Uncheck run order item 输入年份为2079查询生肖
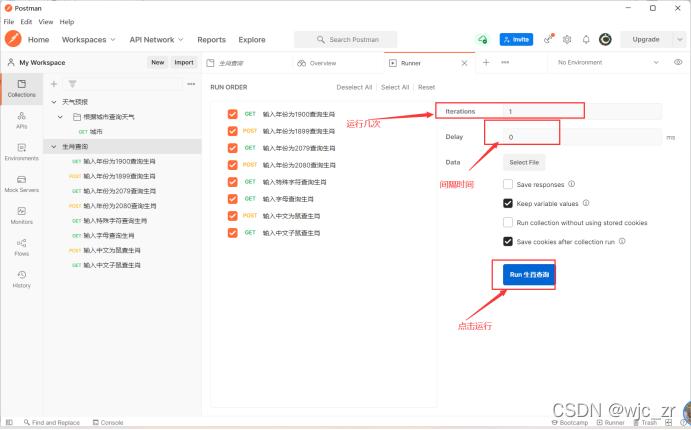 233,148
